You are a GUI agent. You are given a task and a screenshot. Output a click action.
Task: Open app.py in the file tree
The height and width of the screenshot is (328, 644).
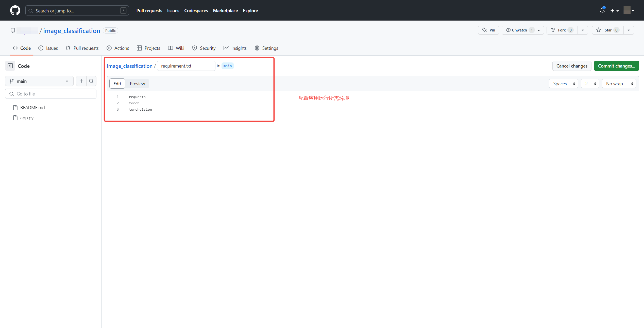point(27,118)
